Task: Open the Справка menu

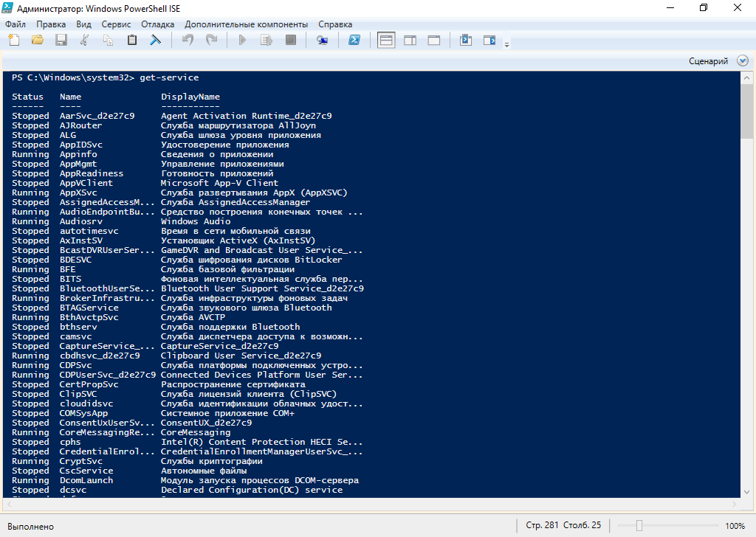Action: tap(331, 24)
